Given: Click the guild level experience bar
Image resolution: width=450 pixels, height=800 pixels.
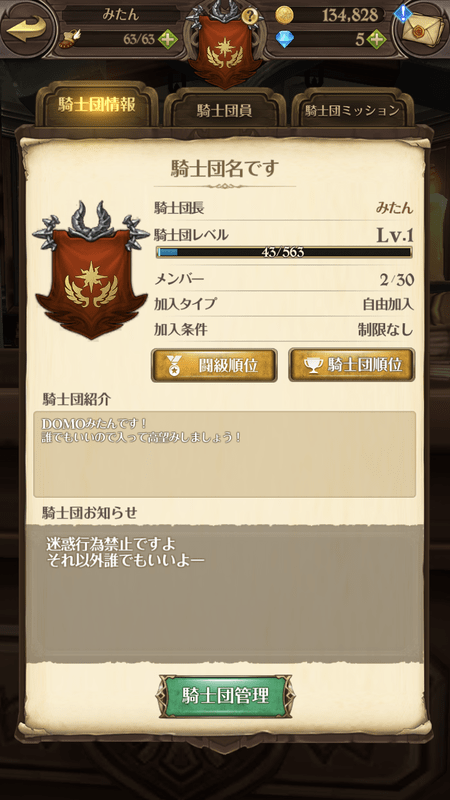Looking at the screenshot, I should point(284,252).
